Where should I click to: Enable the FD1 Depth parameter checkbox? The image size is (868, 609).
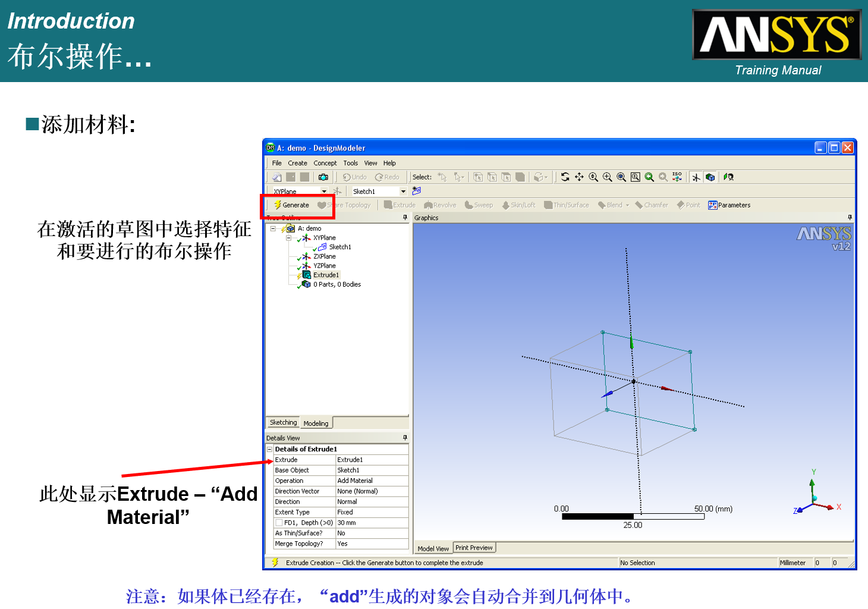pos(278,522)
